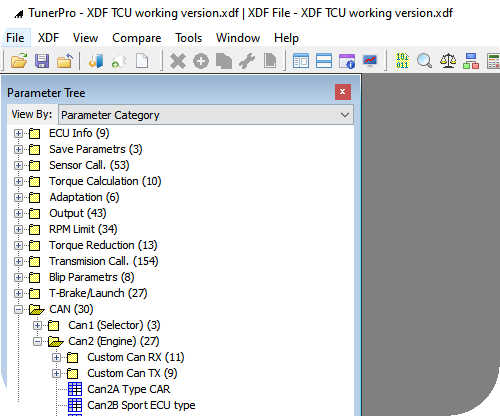Collapse the CAN (30) folder
Image resolution: width=500 pixels, height=416 pixels.
18,309
